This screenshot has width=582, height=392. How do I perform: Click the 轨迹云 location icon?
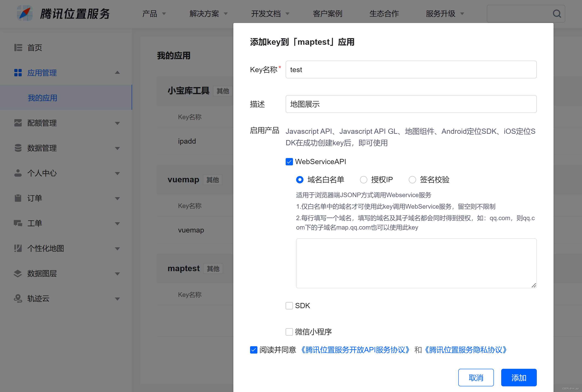[x=18, y=299]
